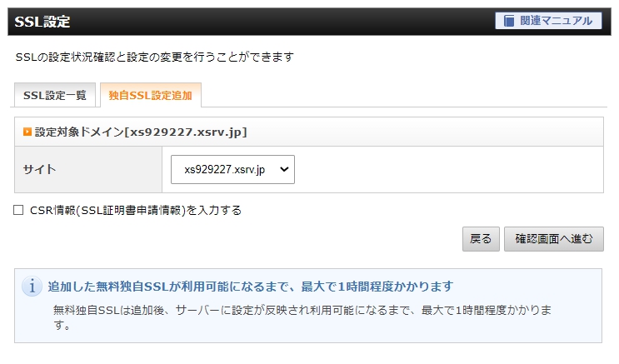Screen dimensions: 619x364
Task: Click the bold 追加した無料独自SSL notice heading
Action: tap(250, 287)
